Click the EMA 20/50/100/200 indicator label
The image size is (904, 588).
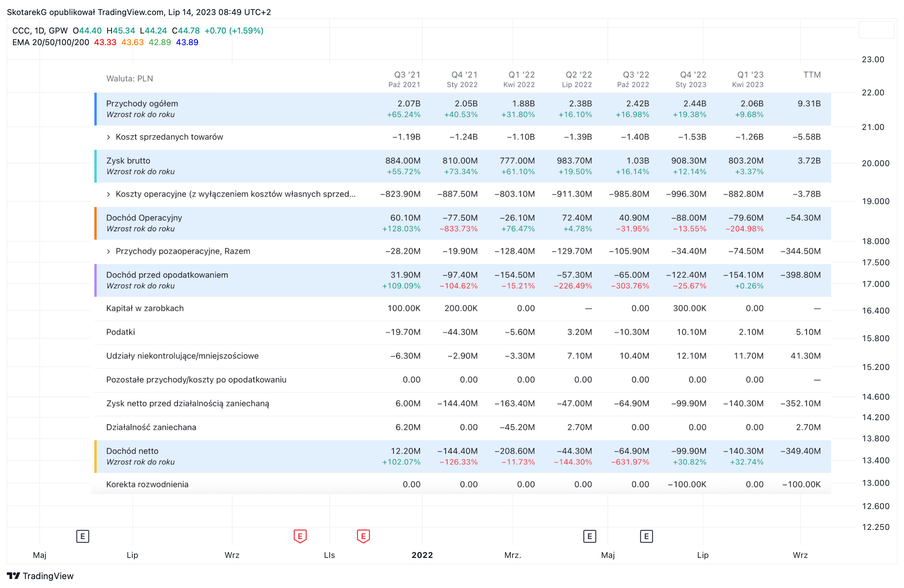click(x=51, y=42)
